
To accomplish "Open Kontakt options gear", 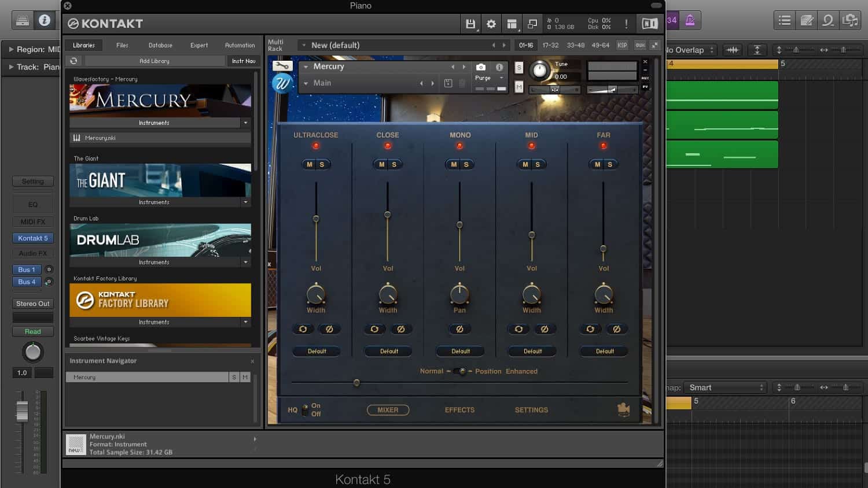I will [491, 24].
